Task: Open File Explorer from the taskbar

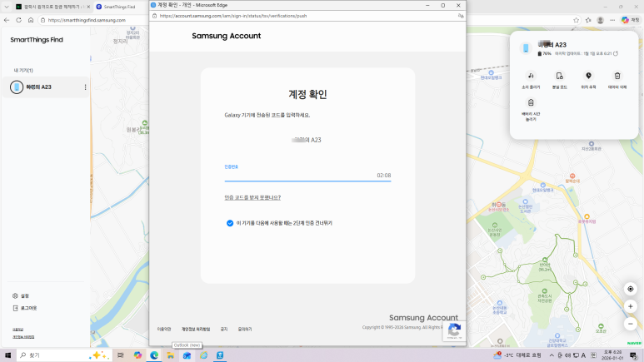Action: click(x=170, y=355)
